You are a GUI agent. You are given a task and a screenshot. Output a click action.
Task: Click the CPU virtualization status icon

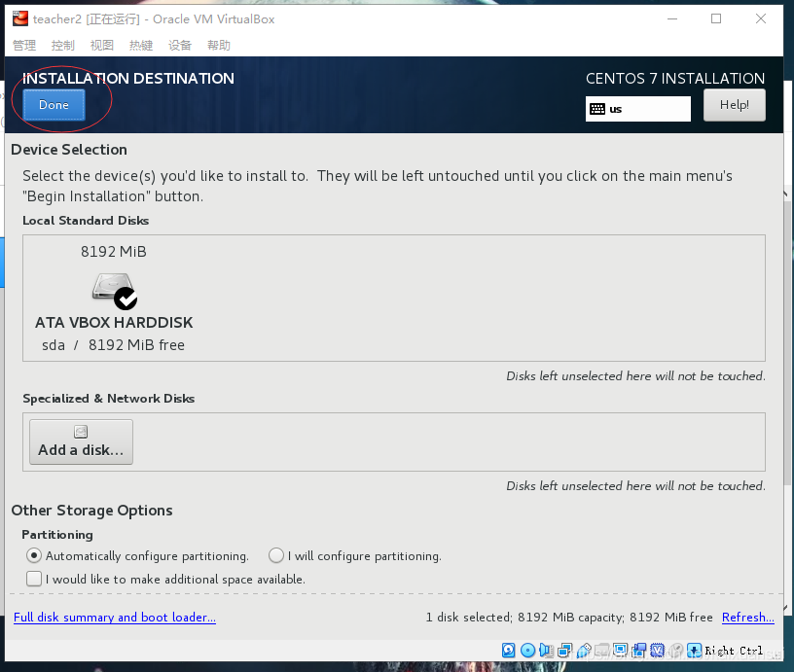coord(657,651)
